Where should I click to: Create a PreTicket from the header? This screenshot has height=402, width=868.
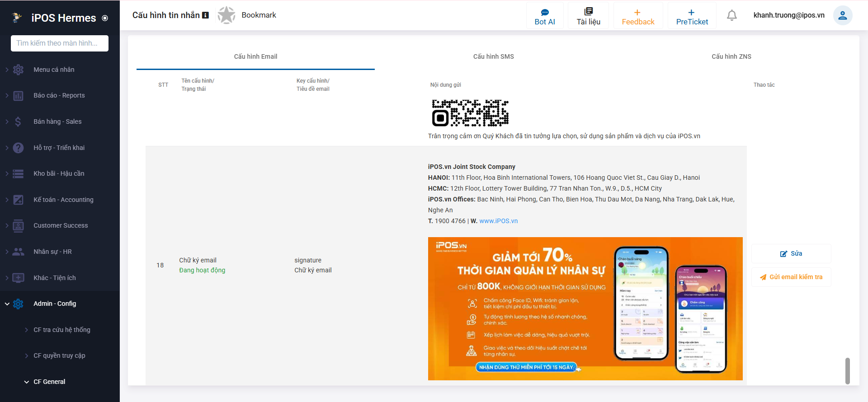(x=692, y=16)
